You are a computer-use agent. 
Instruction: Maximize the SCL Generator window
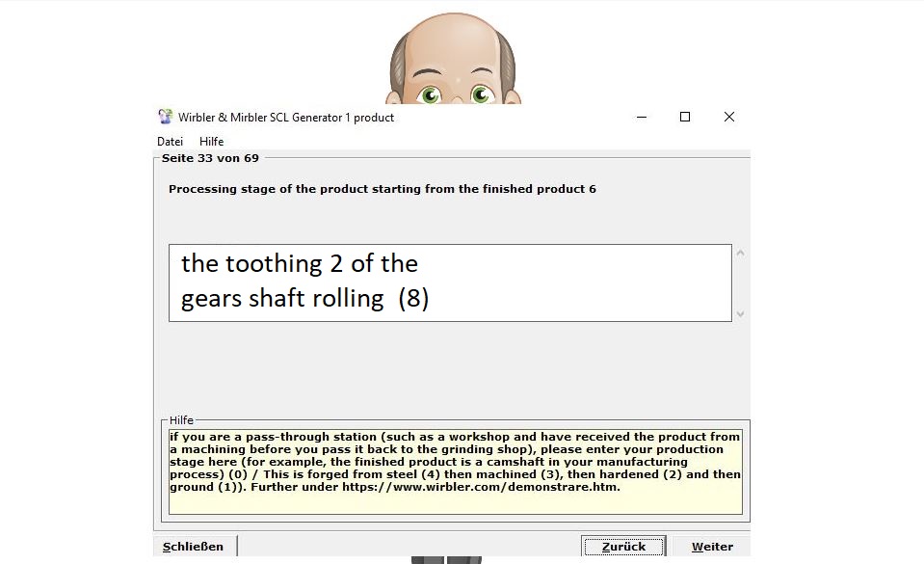pos(685,118)
